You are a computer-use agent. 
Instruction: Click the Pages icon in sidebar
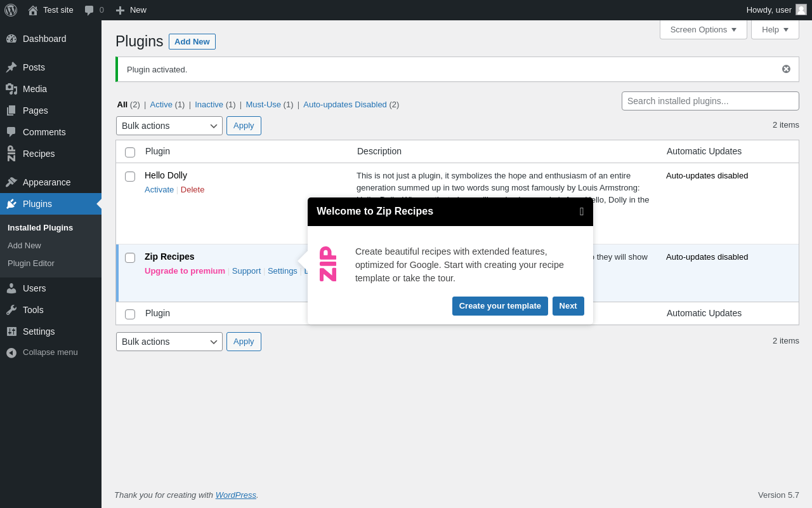click(11, 110)
